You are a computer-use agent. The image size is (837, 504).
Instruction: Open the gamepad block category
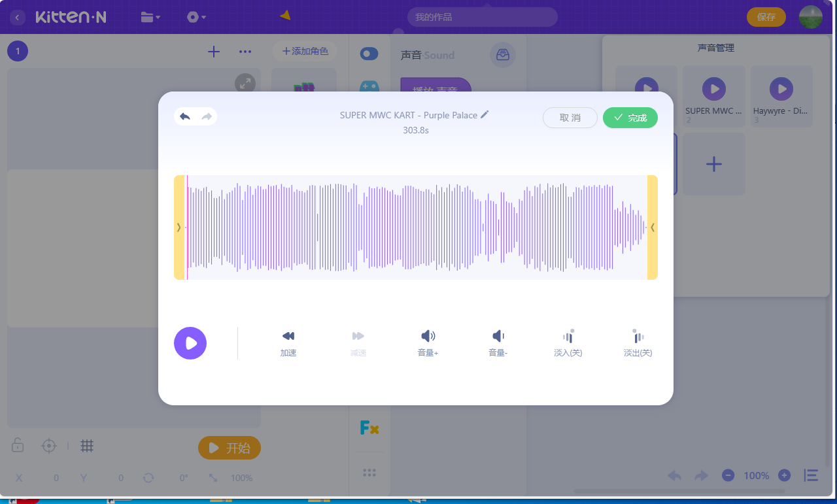point(369,87)
